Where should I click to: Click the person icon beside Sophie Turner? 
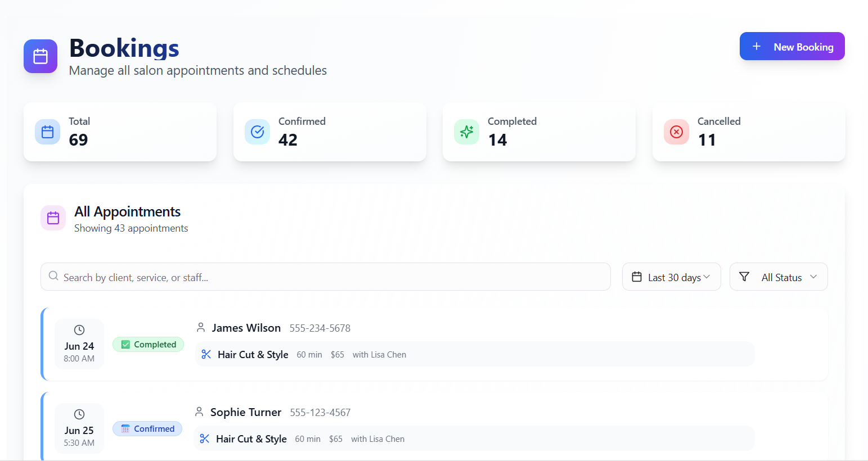pyautogui.click(x=199, y=412)
